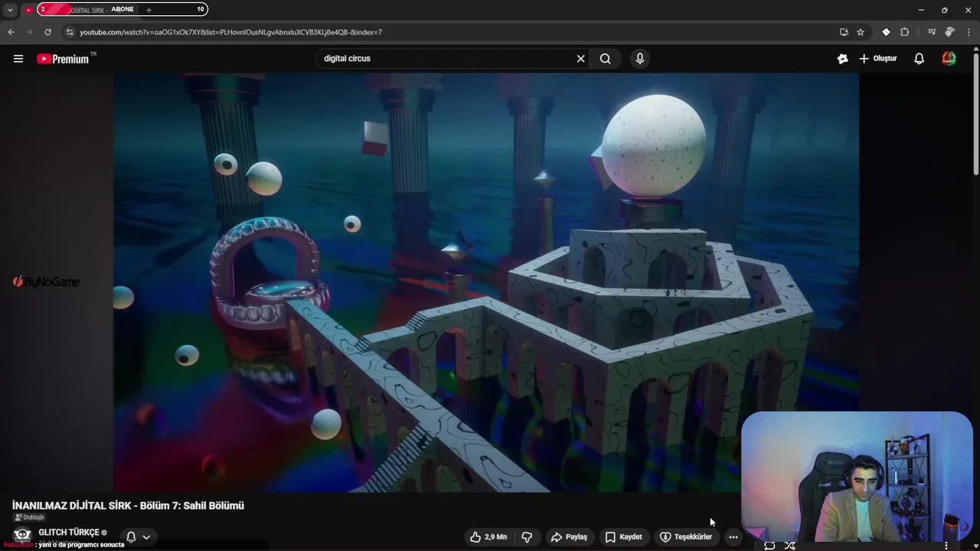Open GLITCH TÜRKÇE channel avatar

click(22, 535)
